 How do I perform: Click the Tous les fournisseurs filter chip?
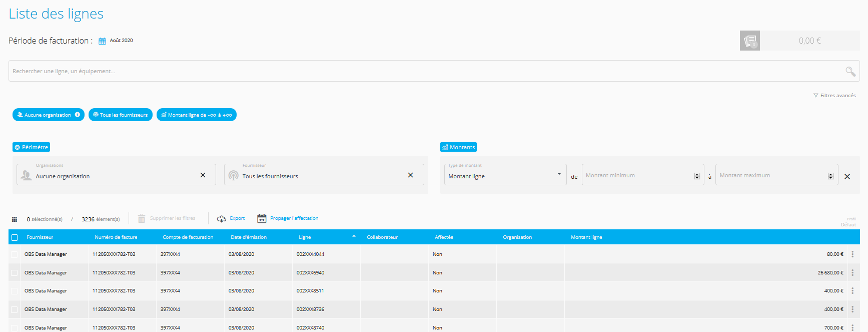(x=121, y=115)
